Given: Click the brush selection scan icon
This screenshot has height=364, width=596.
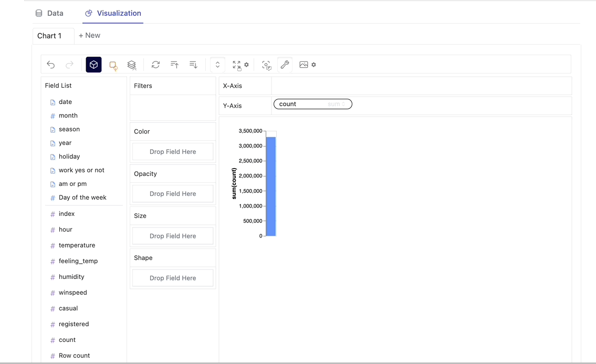Looking at the screenshot, I should (x=266, y=65).
